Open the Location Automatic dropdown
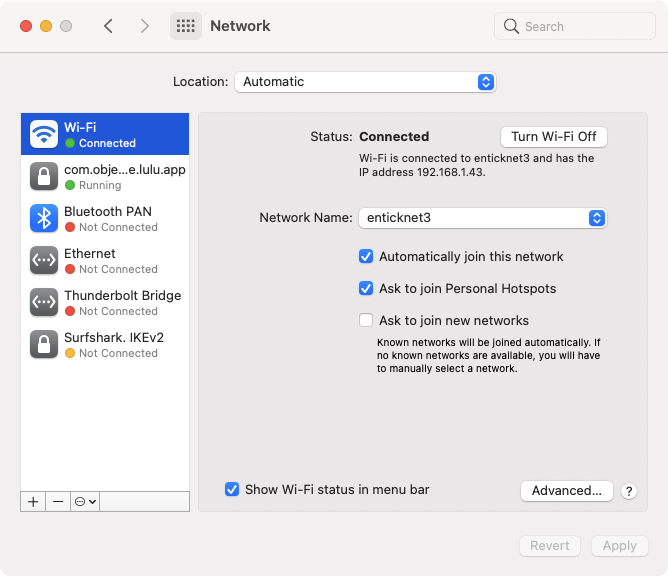 pyautogui.click(x=365, y=82)
